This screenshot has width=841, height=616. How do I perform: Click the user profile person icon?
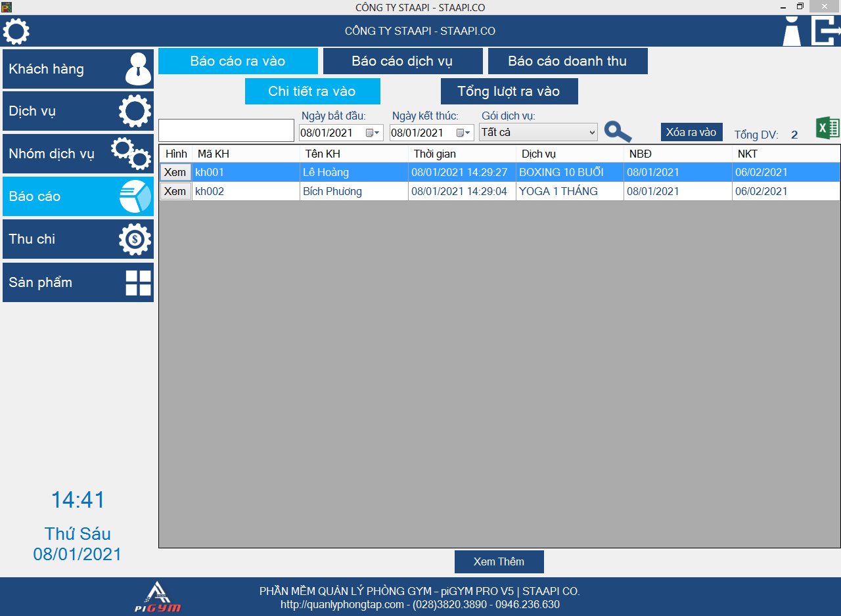click(x=792, y=32)
